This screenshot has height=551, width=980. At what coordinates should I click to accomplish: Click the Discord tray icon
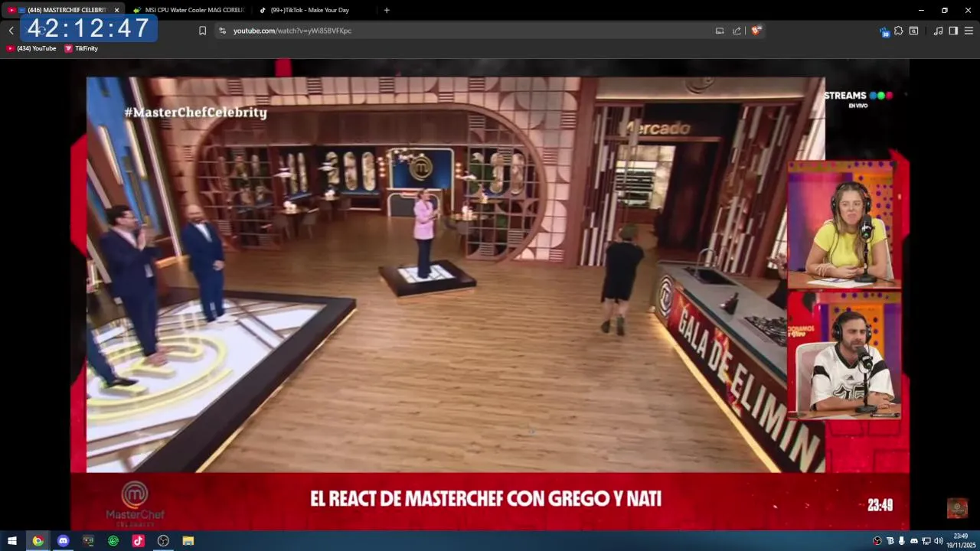914,541
